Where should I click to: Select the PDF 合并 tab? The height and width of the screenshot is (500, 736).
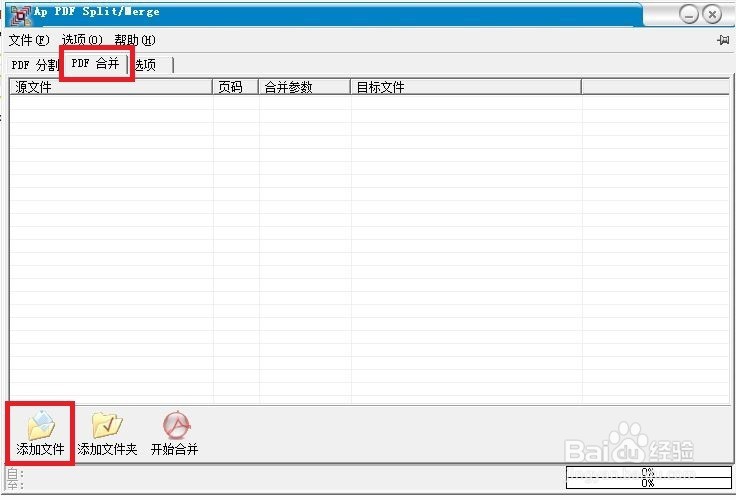pos(95,63)
